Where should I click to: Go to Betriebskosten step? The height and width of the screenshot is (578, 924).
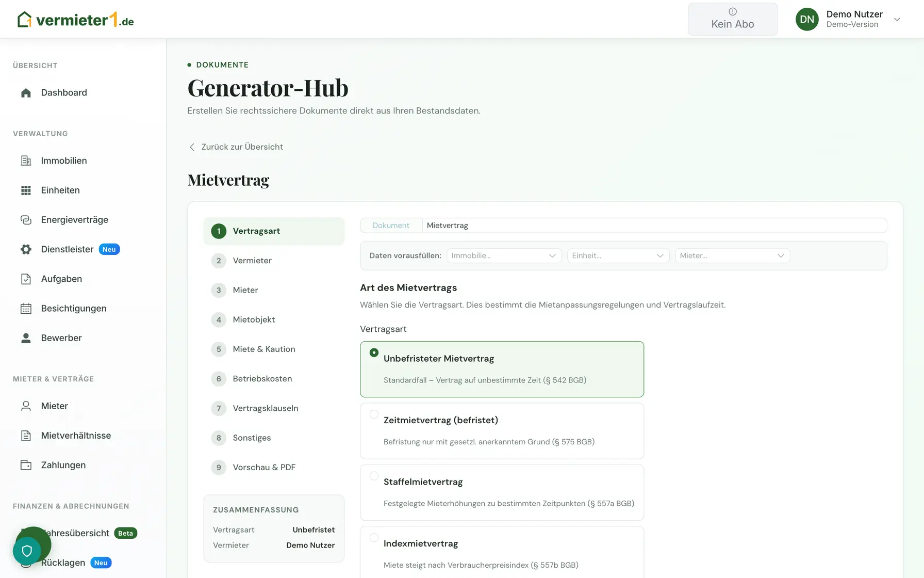point(274,379)
